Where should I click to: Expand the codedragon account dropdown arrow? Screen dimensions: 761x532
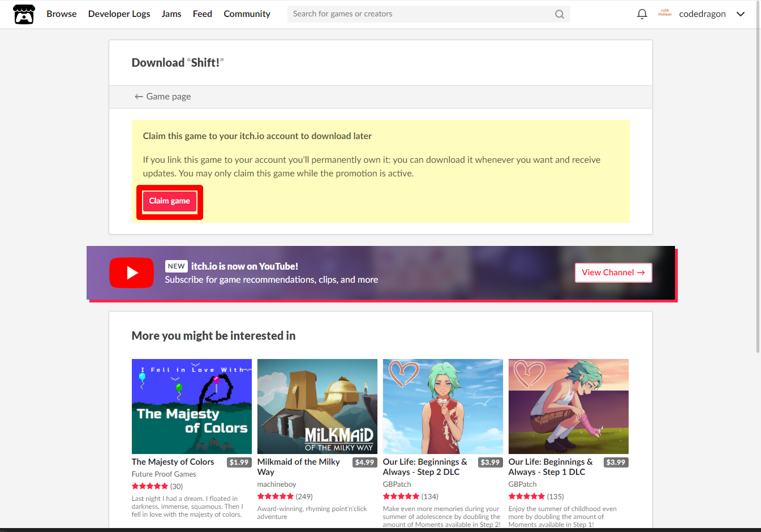click(x=740, y=14)
